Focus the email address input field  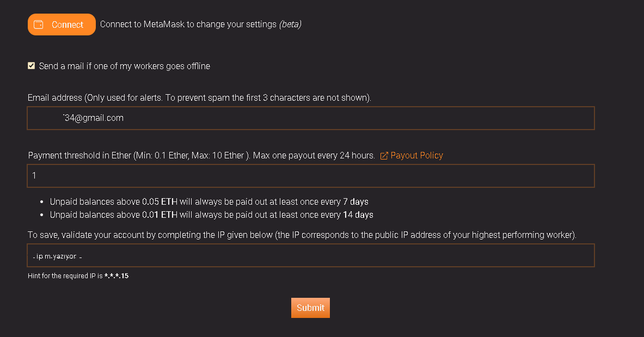click(310, 118)
